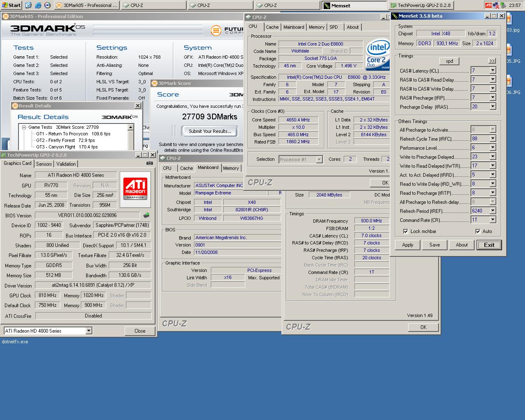Viewport: 525px width, 420px height.
Task: Launch Windows Media Player from quick launch
Action: [x=47, y=5]
